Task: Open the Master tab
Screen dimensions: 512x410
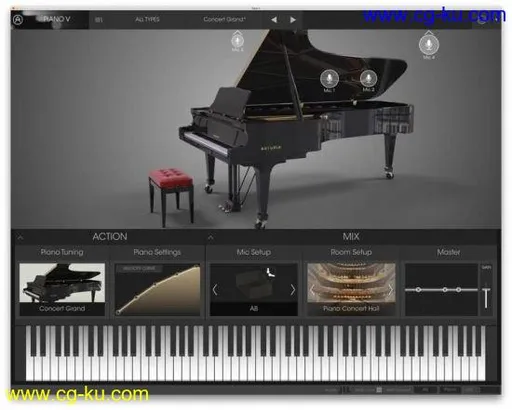Action: click(x=448, y=252)
